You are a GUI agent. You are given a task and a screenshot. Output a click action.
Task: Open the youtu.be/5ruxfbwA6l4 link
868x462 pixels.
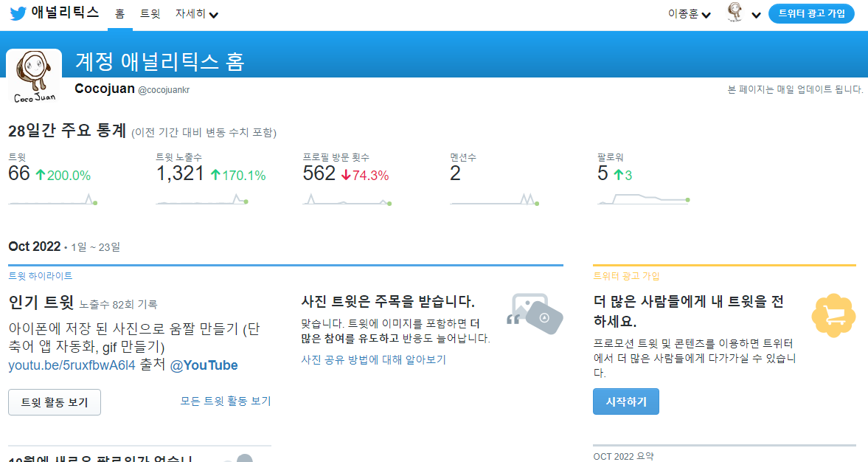click(72, 365)
